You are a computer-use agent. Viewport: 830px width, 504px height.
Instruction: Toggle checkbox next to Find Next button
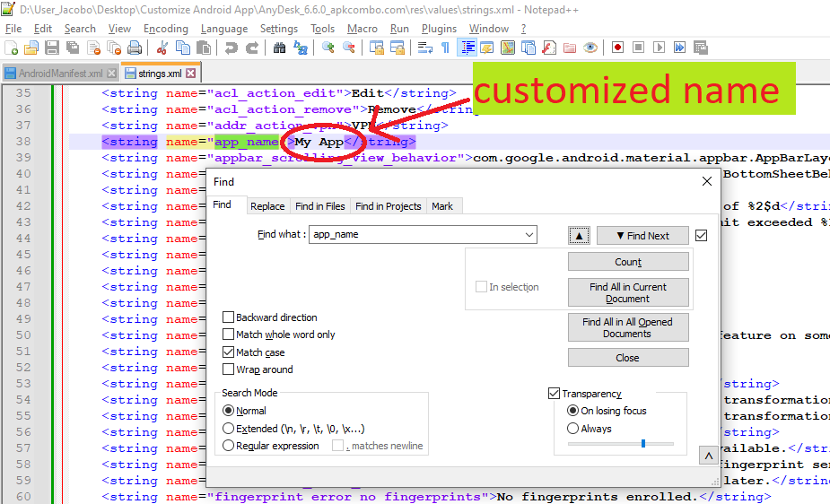point(701,235)
